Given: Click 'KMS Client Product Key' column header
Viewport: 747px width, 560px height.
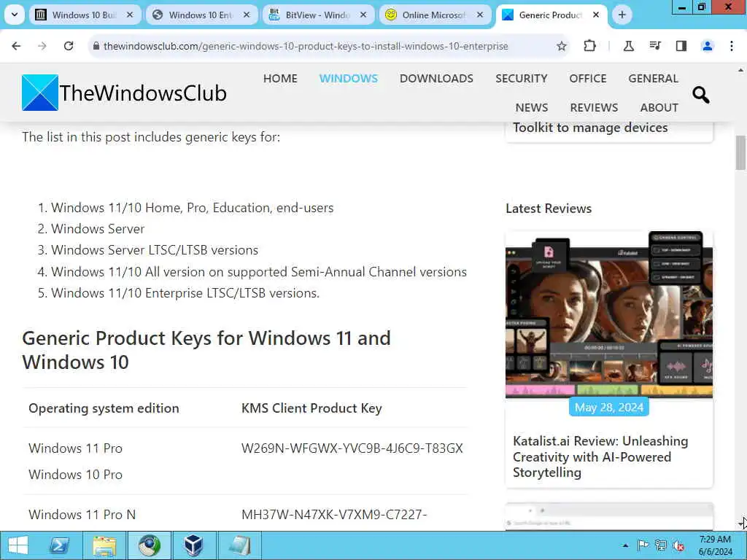Looking at the screenshot, I should 311,408.
